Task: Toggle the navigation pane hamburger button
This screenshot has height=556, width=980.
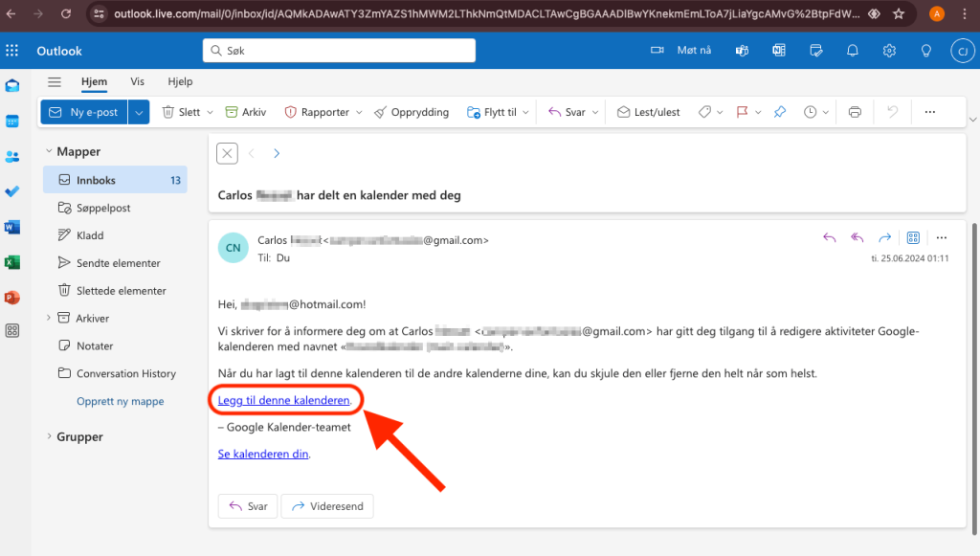Action: [55, 82]
